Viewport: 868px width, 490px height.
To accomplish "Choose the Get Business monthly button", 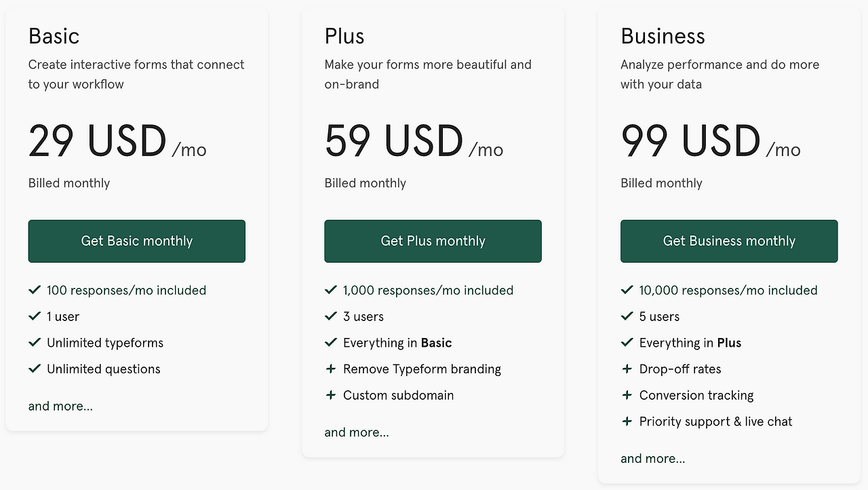I will click(729, 241).
